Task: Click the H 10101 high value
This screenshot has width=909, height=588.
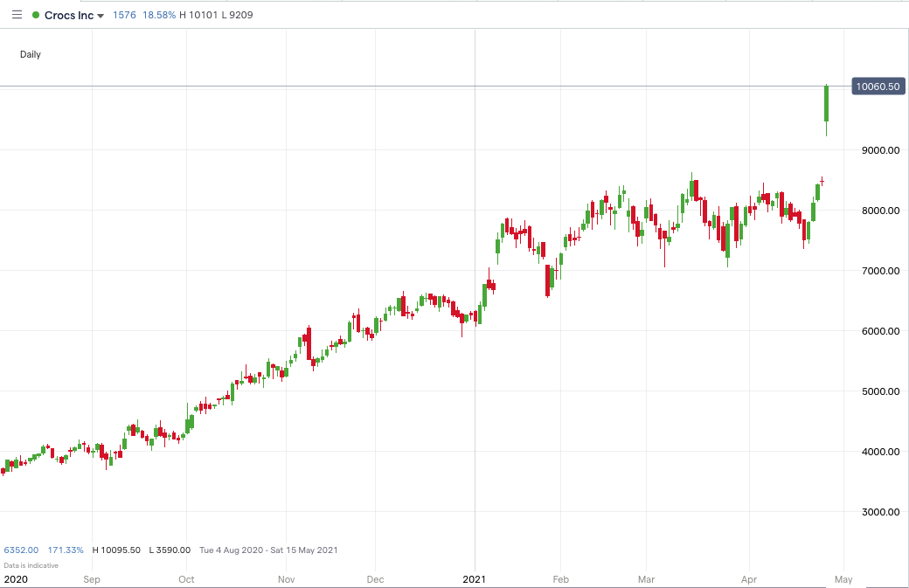Action: click(x=198, y=15)
